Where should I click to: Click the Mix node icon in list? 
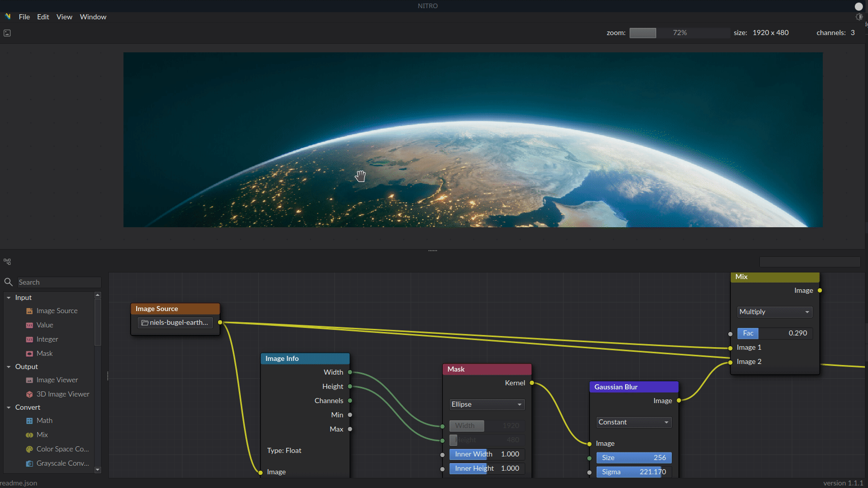tap(29, 435)
